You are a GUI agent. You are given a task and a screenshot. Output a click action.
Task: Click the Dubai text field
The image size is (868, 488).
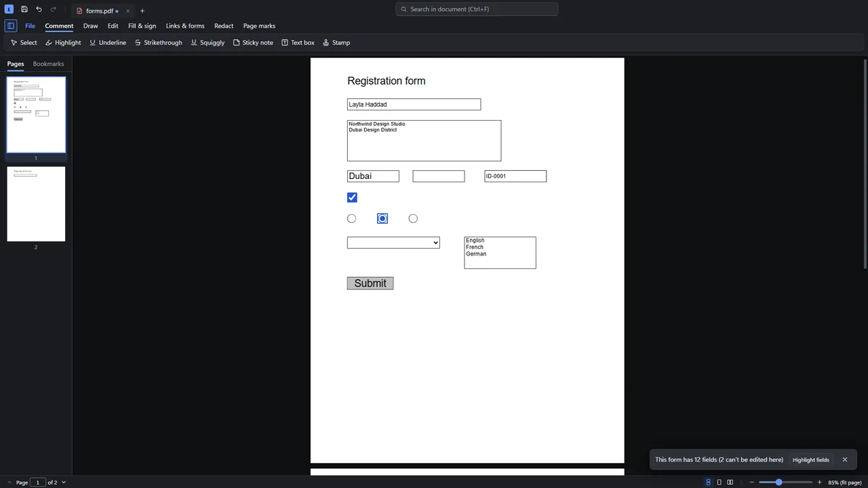(x=373, y=176)
